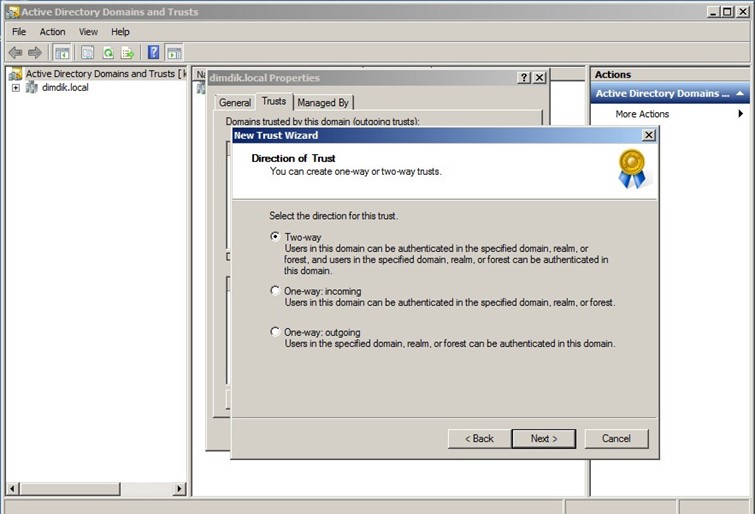Click the Next button in wizard
Image resolution: width=755 pixels, height=514 pixels.
tap(544, 438)
